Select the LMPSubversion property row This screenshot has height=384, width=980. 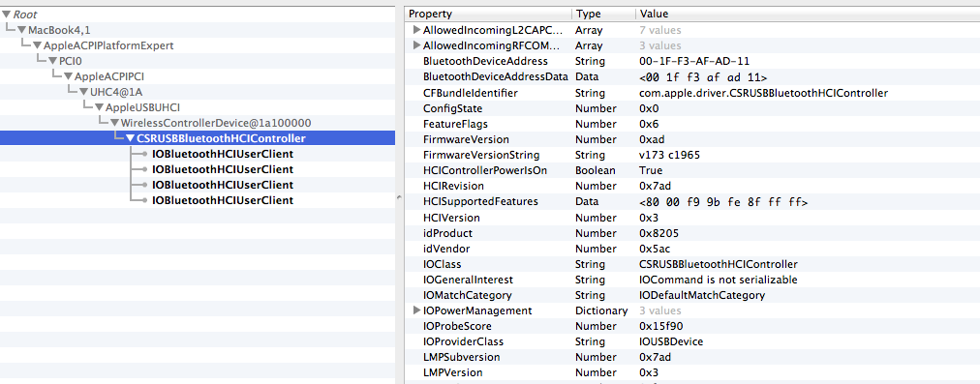coord(691,357)
